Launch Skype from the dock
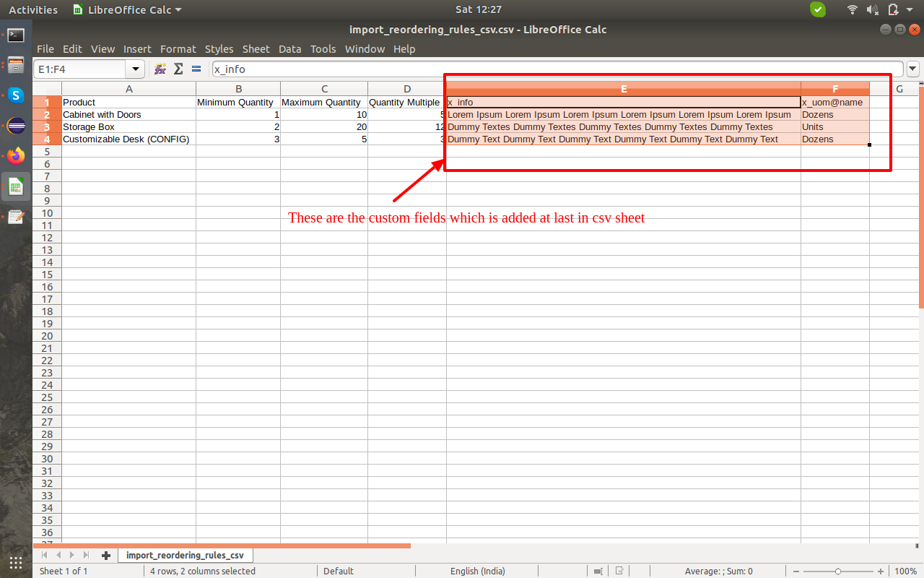Viewport: 924px width, 578px height. tap(16, 95)
